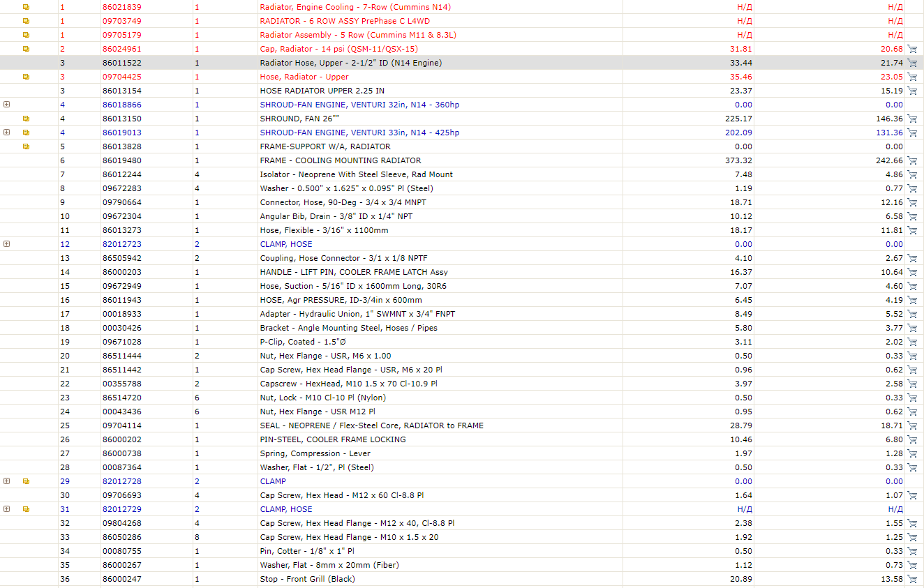The width and height of the screenshot is (924, 588).
Task: Open note icon for part 86019013
Action: [27, 133]
